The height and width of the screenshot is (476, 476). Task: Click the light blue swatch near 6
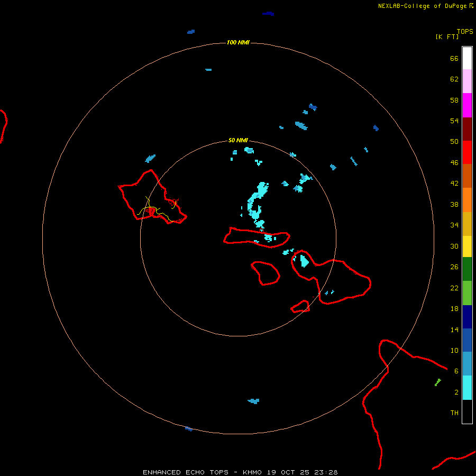[x=467, y=364]
